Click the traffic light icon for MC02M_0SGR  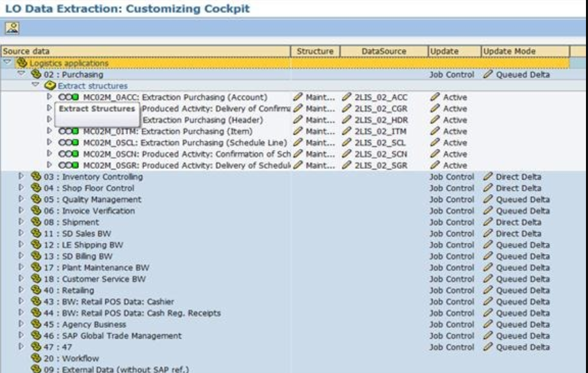69,165
